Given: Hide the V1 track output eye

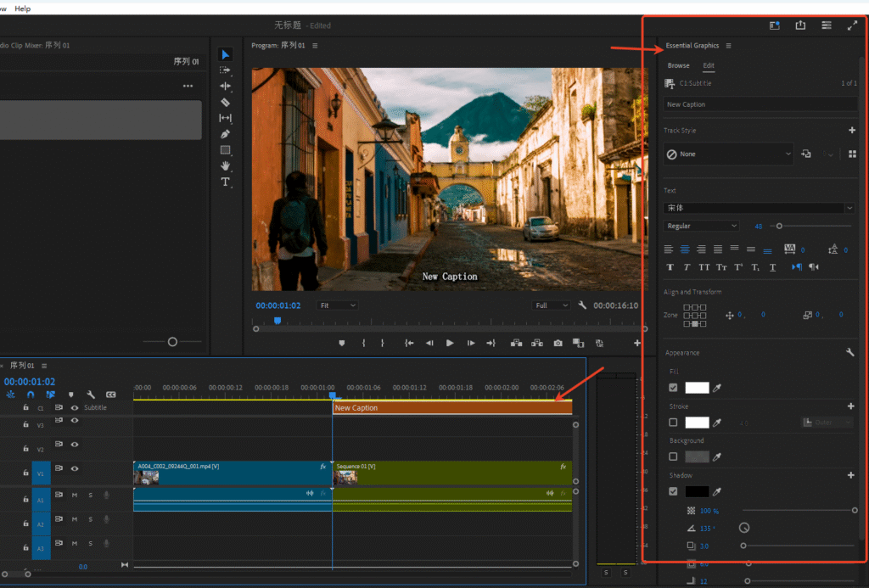Looking at the screenshot, I should coord(75,468).
